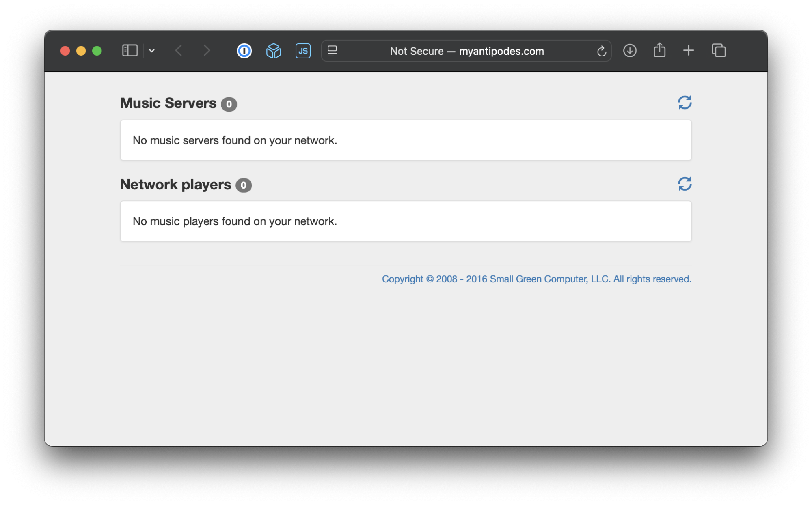This screenshot has width=812, height=505.
Task: Click the reader page icon in the address bar
Action: 332,51
